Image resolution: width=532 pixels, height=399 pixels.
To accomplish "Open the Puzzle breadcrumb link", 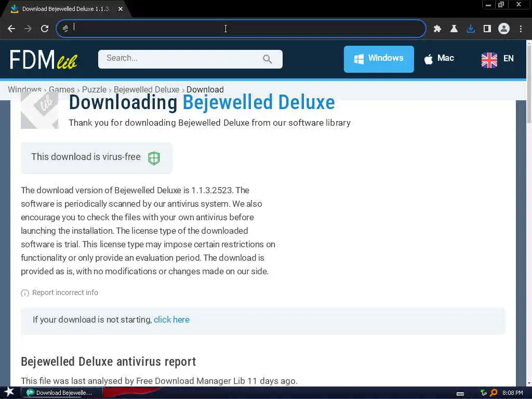I will click(94, 89).
